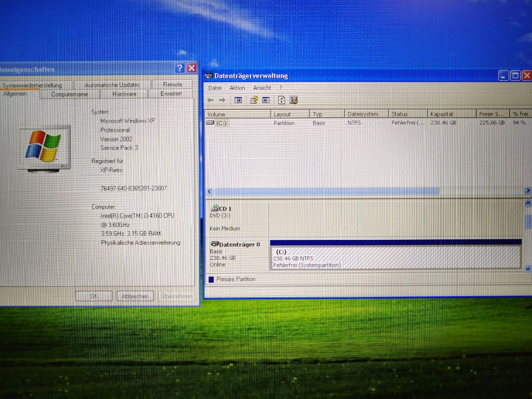Open the help icon with question mark
This screenshot has height=399, width=532.
(254, 100)
